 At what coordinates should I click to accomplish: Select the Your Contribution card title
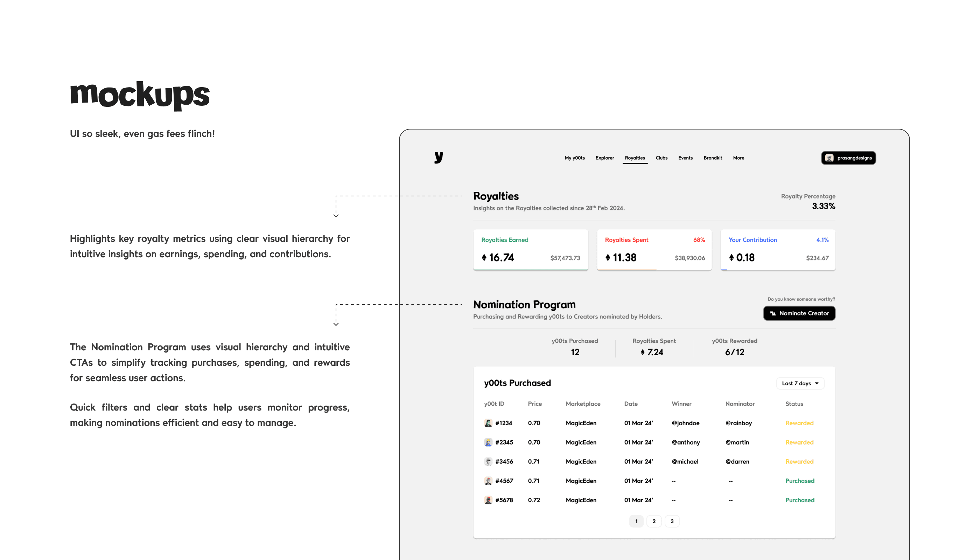753,240
